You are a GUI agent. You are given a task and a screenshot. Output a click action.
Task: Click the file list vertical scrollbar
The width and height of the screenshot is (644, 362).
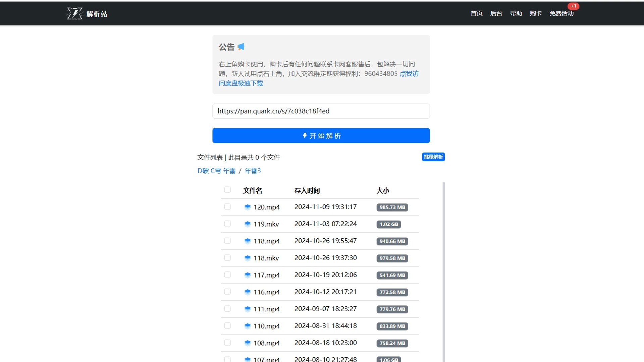point(444,271)
